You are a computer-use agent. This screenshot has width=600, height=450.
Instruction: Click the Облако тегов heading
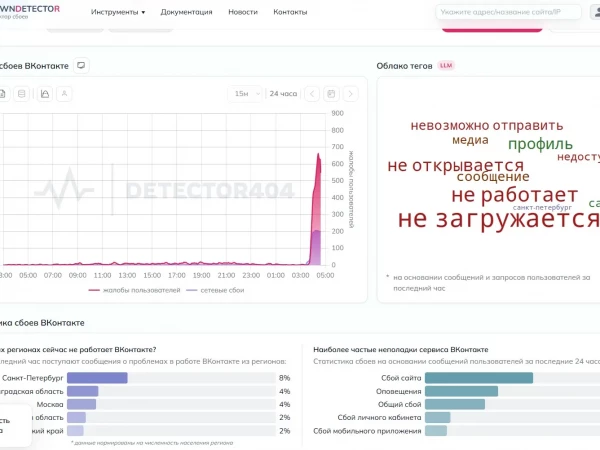click(x=404, y=66)
